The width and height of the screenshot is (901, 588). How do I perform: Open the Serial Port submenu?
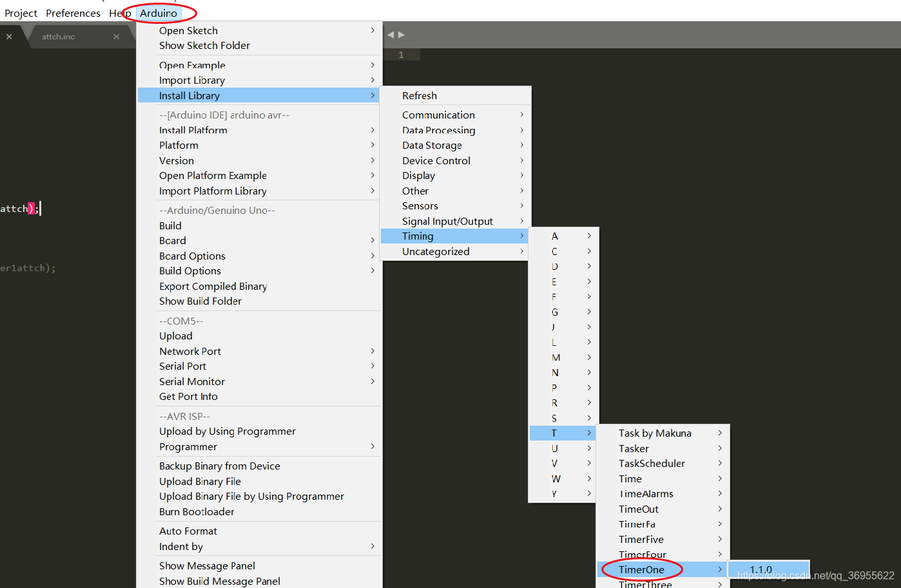tap(258, 366)
